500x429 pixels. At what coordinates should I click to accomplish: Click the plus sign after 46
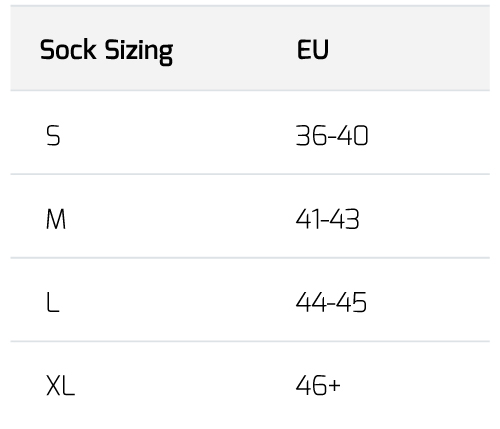[x=334, y=386]
